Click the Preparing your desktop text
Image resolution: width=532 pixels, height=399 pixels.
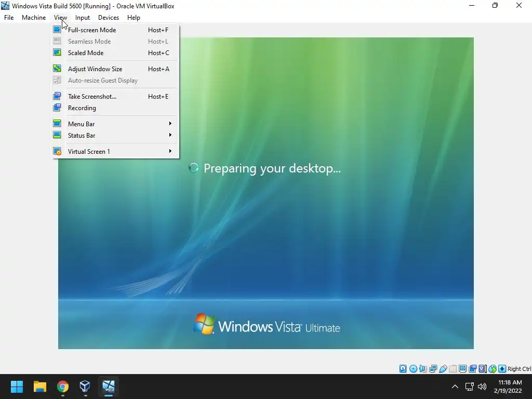[x=272, y=168]
